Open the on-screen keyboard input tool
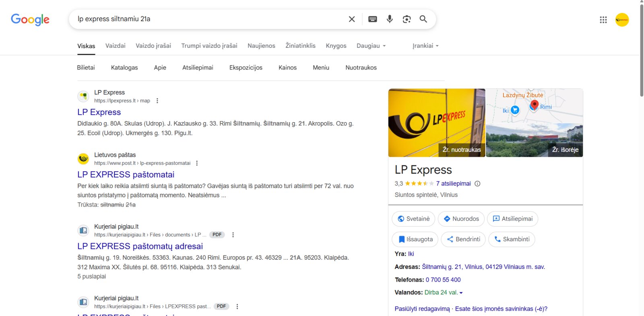The image size is (644, 316). point(373,19)
